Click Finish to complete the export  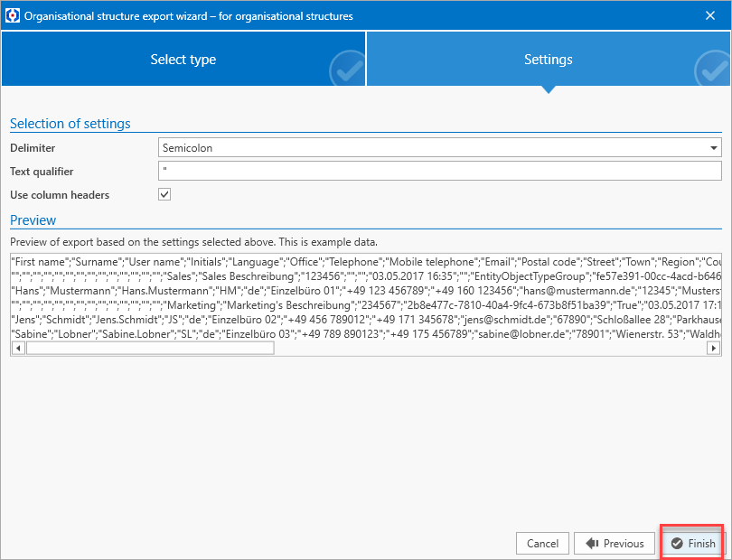tap(693, 544)
